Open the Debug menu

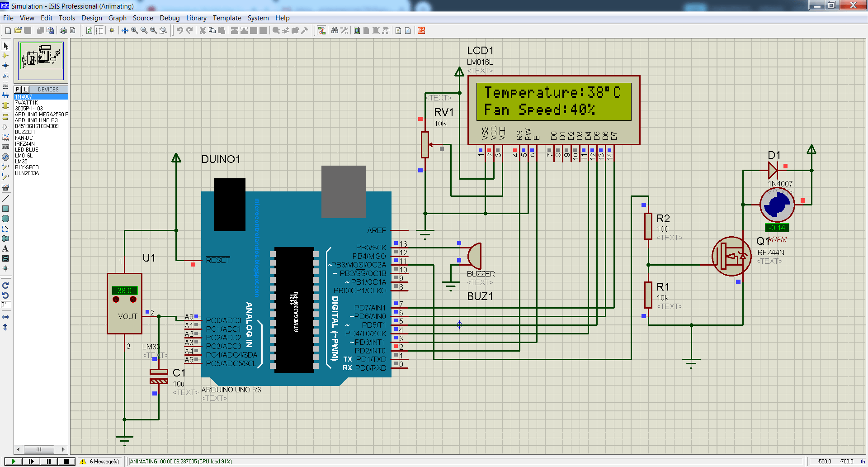[x=170, y=18]
